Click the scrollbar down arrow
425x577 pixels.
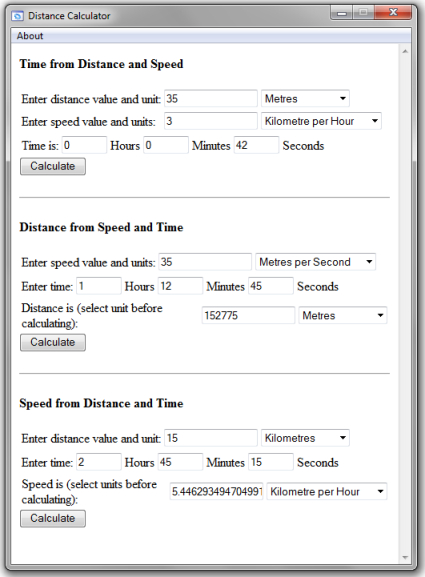(405, 558)
